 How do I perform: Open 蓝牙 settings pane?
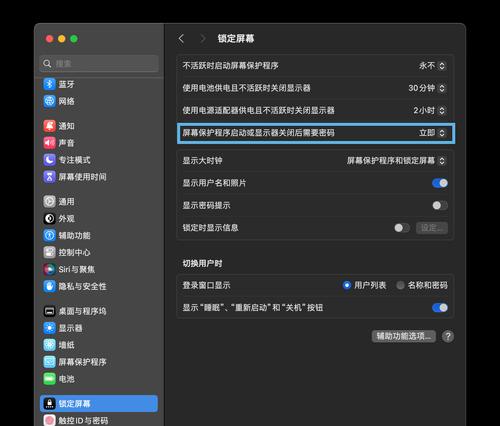99,84
